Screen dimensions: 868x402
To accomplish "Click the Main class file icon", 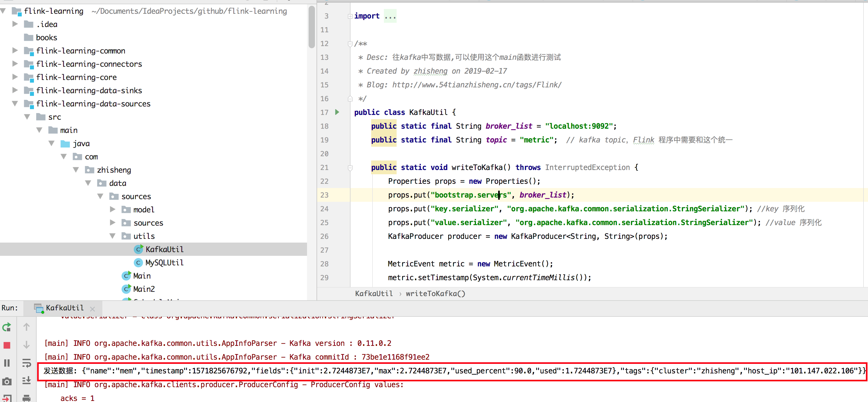I will tap(126, 276).
